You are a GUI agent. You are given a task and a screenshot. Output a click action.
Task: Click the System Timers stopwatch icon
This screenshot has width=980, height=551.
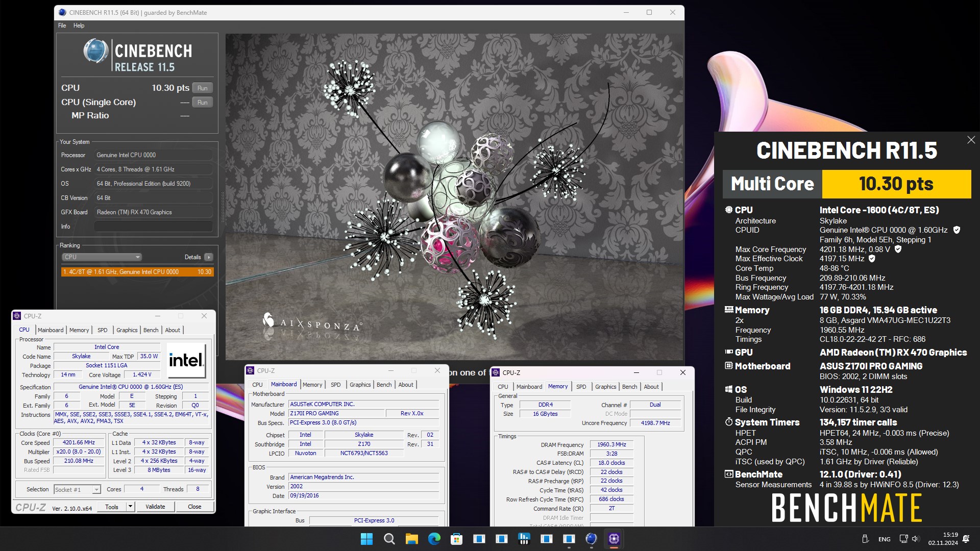click(x=729, y=422)
